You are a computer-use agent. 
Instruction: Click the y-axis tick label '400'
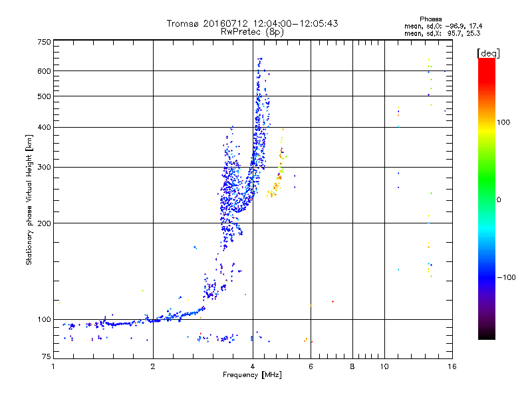coord(44,127)
